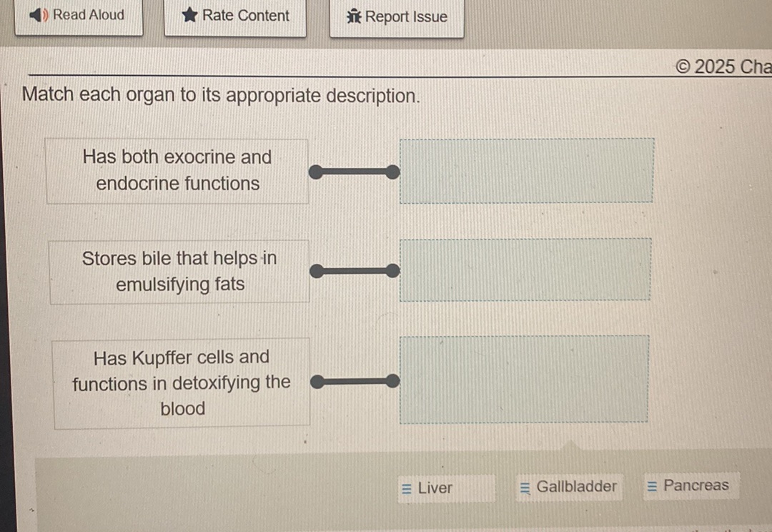Image resolution: width=772 pixels, height=532 pixels.
Task: Click the Read Aloud speaker icon
Action: [39, 15]
